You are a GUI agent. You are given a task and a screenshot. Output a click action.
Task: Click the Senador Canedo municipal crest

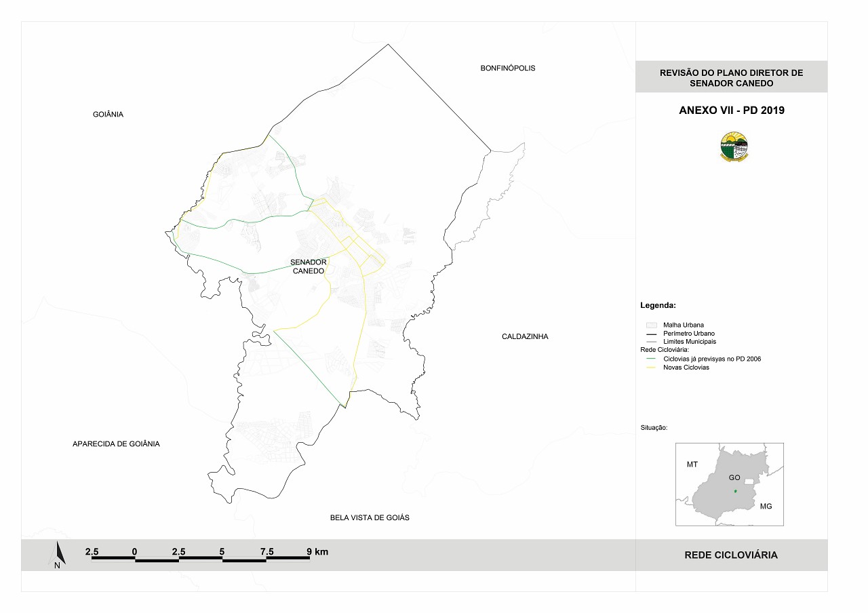[x=734, y=146]
